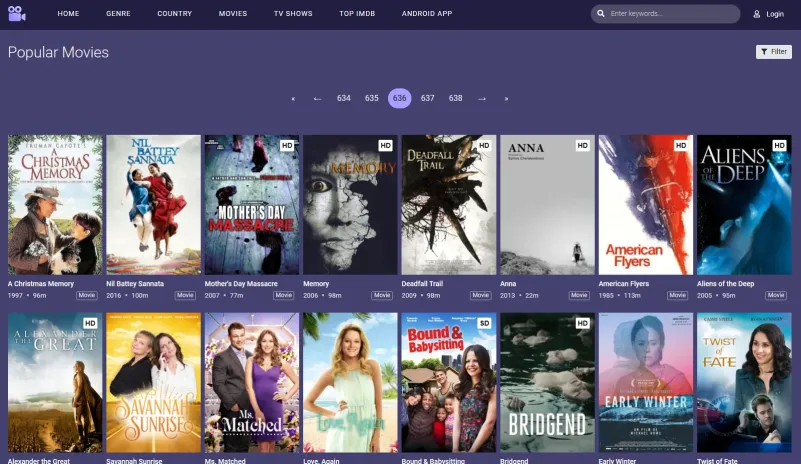This screenshot has height=464, width=801.
Task: Click the user profile icon beside Login
Action: pyautogui.click(x=757, y=14)
